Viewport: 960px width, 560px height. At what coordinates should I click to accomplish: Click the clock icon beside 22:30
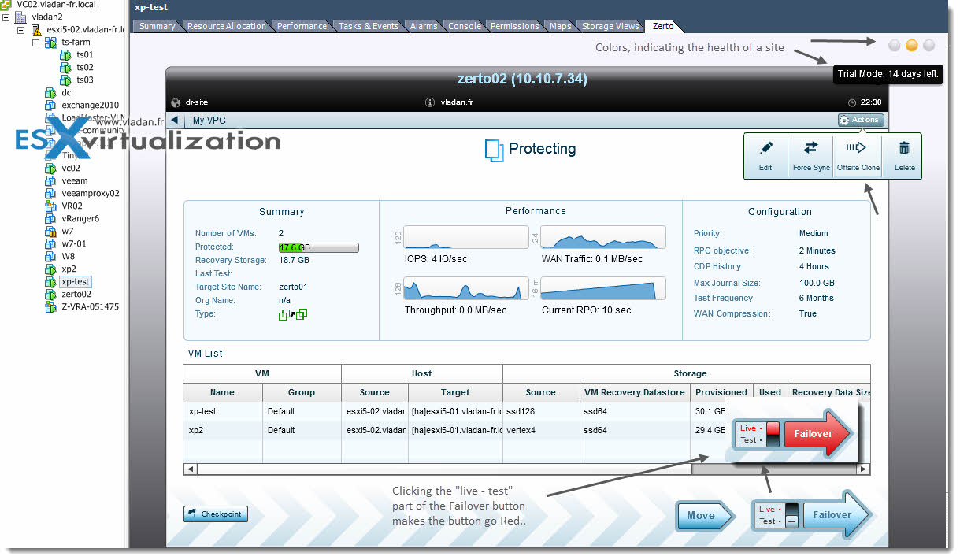(x=852, y=102)
